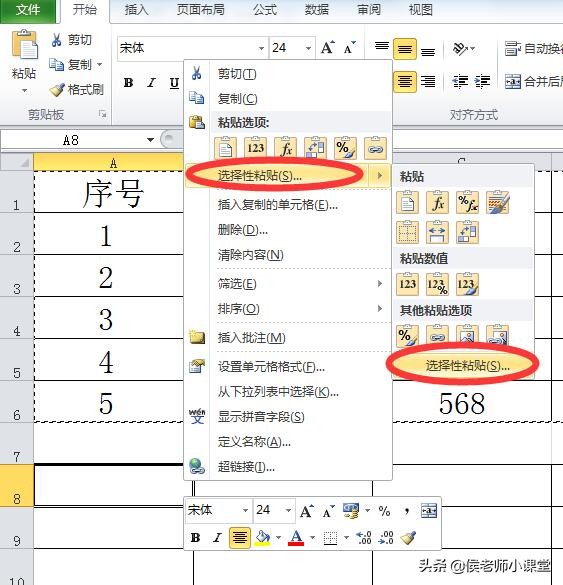Click the Name Box showing A8
Screen dimensions: 563x585
click(x=71, y=140)
